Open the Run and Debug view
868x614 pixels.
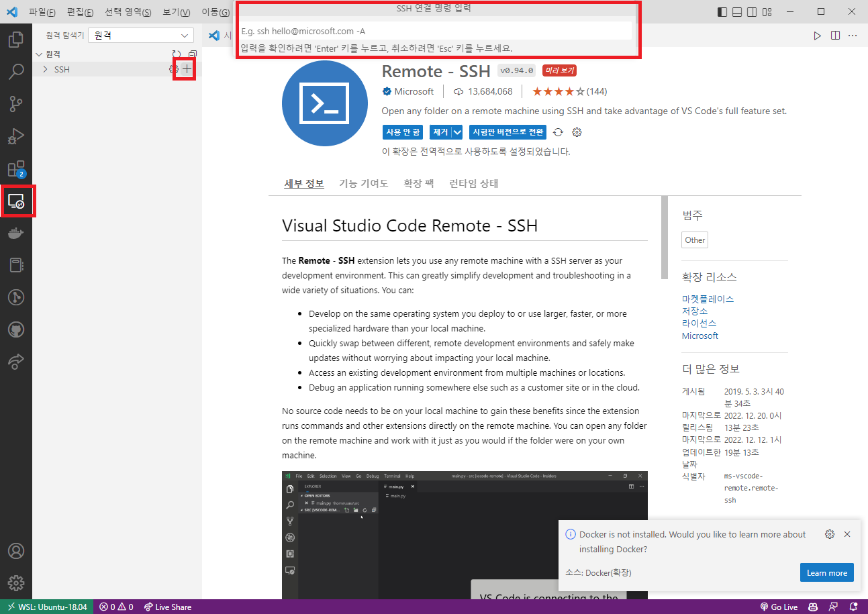(15, 136)
